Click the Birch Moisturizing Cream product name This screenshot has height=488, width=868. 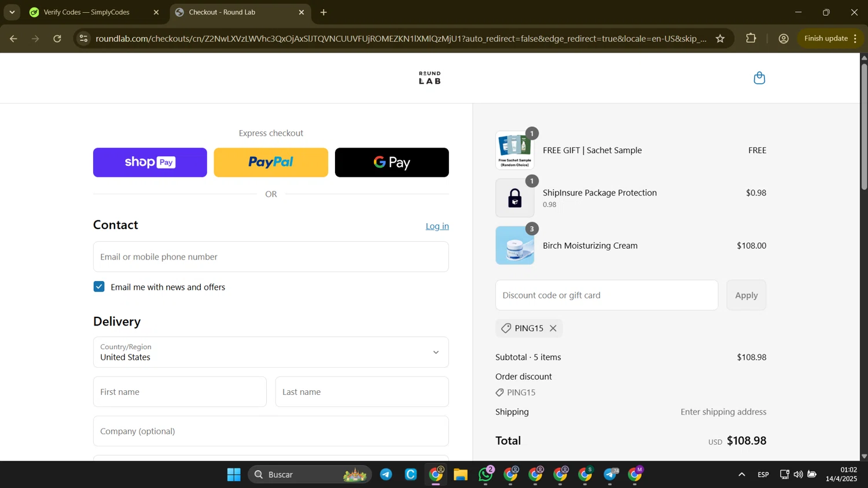click(590, 246)
